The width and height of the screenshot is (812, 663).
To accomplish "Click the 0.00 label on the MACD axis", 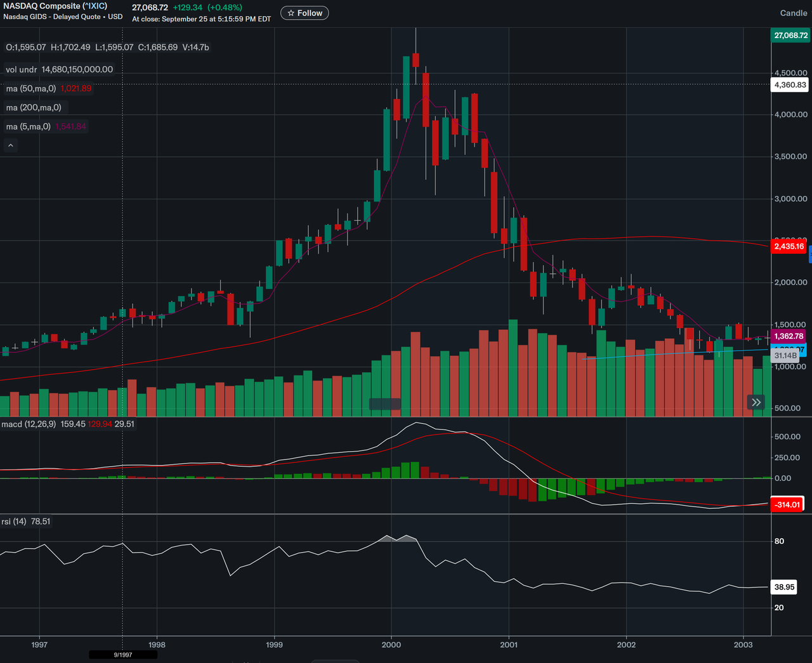I will pos(783,478).
